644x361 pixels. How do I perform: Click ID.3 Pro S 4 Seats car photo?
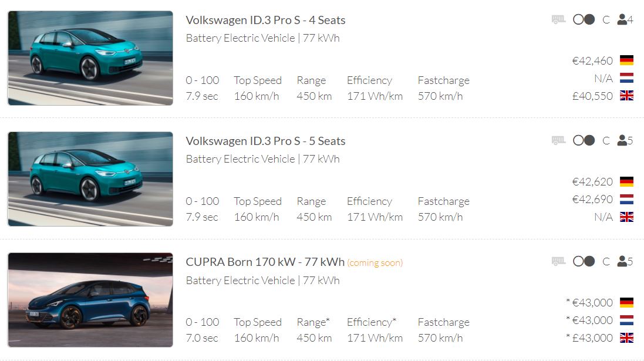coord(90,58)
